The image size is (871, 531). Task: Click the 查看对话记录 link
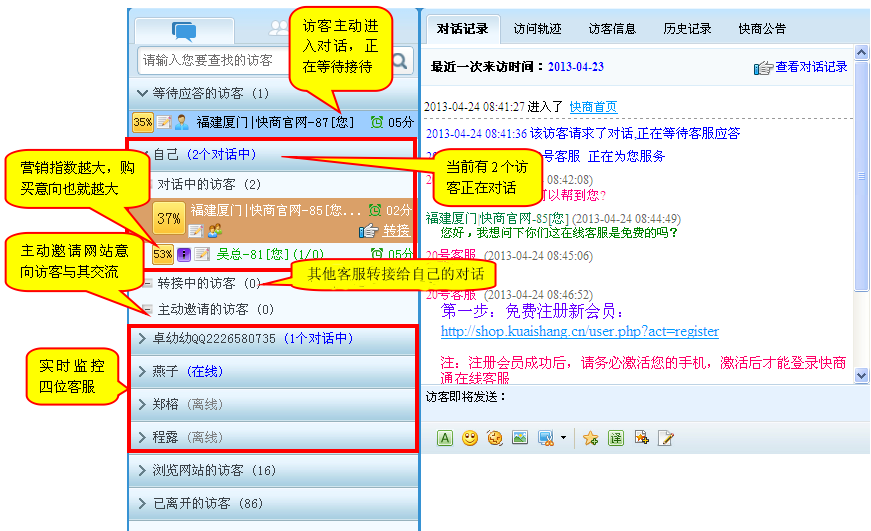click(810, 67)
